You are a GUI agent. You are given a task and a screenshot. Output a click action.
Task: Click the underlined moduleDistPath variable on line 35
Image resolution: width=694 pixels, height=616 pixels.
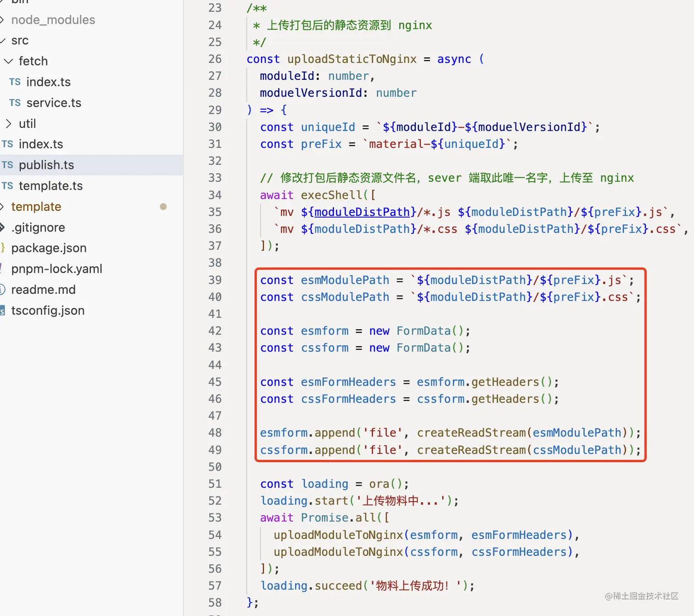click(x=362, y=212)
